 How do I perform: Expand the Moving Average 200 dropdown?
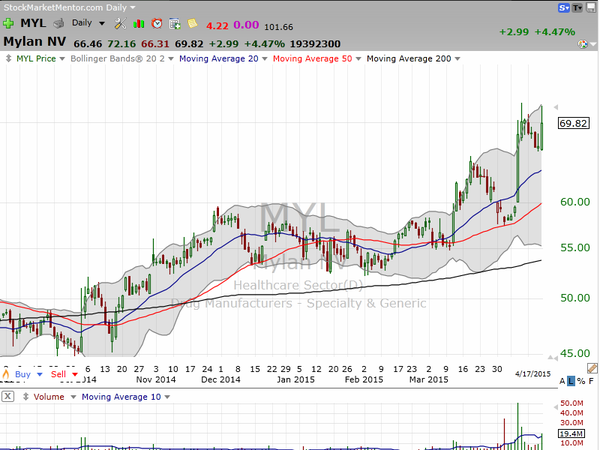(x=457, y=59)
